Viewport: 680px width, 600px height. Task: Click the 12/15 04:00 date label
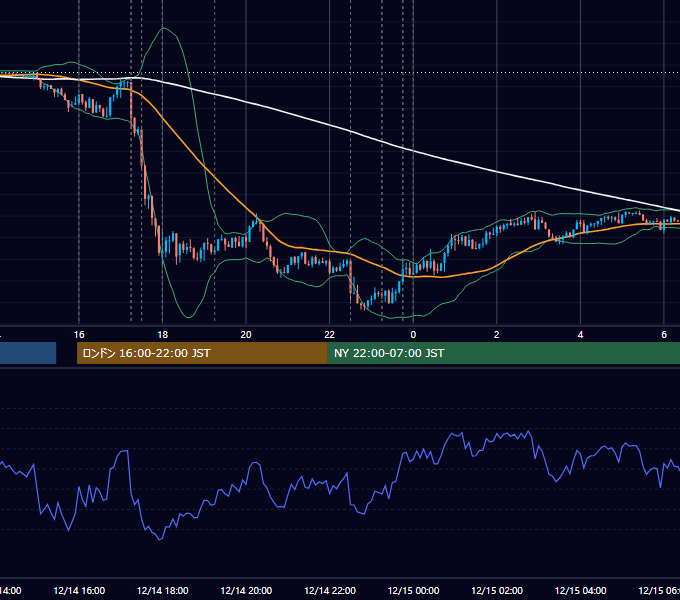581,591
